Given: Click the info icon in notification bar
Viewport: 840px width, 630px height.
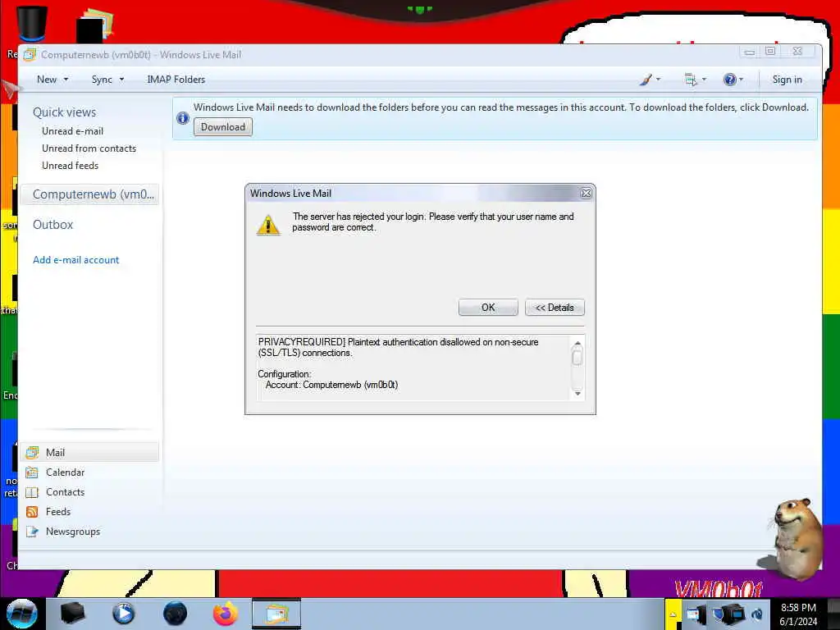Looking at the screenshot, I should point(183,118).
